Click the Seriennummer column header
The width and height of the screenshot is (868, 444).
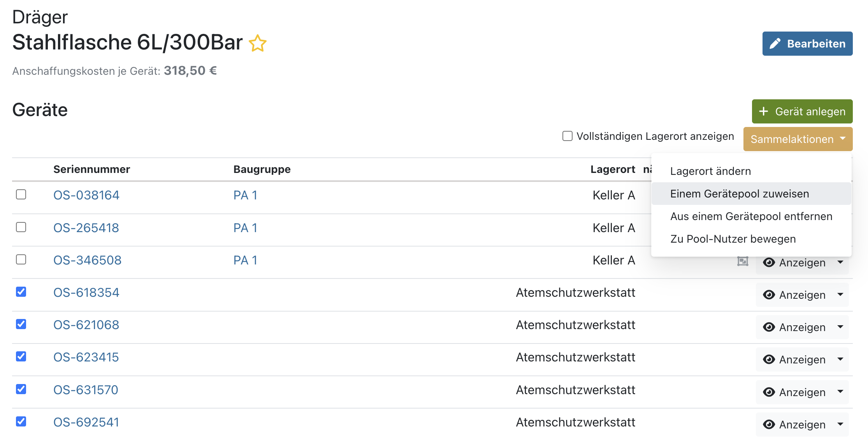point(92,169)
